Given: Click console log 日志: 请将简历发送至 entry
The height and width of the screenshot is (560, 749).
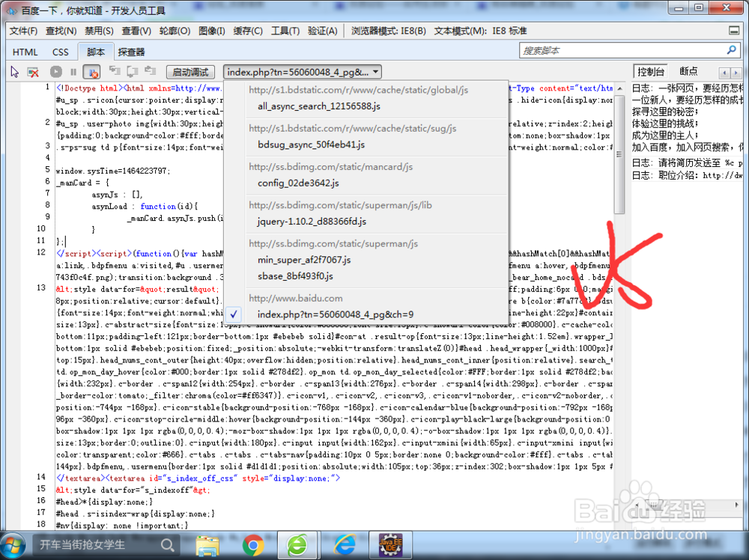Looking at the screenshot, I should pyautogui.click(x=687, y=162).
